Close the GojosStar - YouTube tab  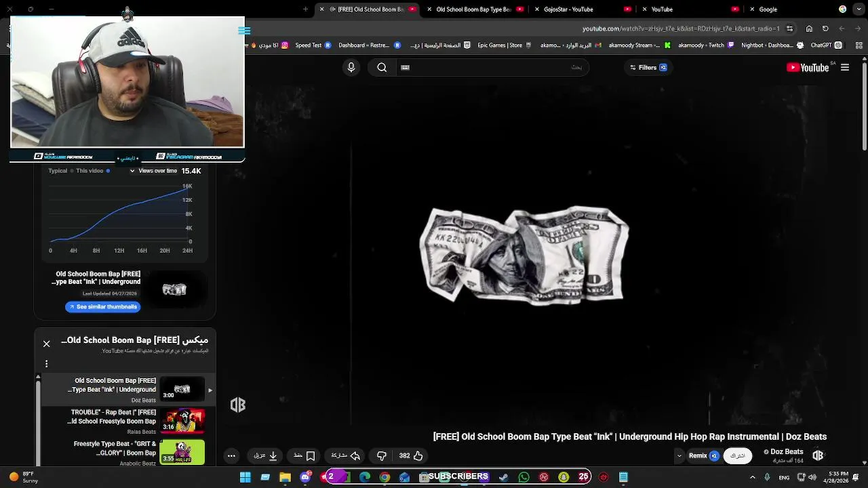538,9
